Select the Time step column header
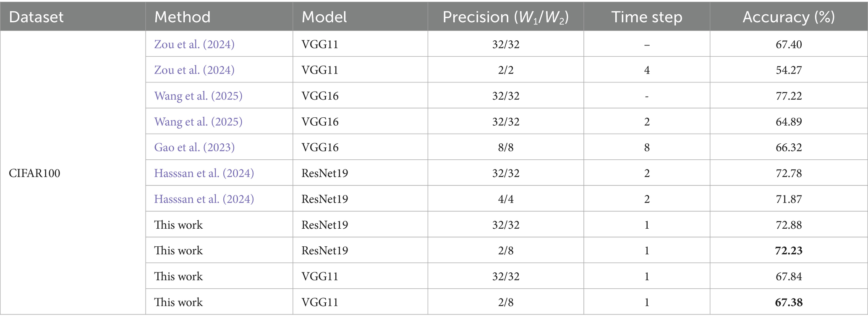The image size is (868, 322). tap(646, 17)
